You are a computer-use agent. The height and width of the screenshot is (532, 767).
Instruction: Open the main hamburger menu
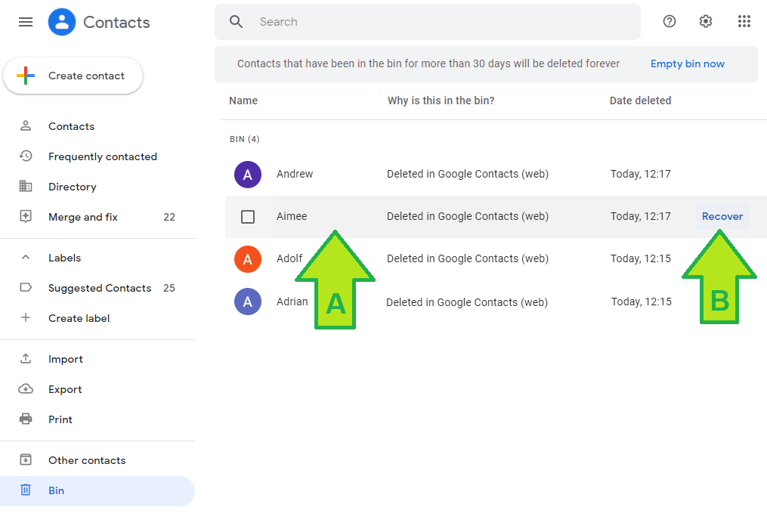(26, 22)
